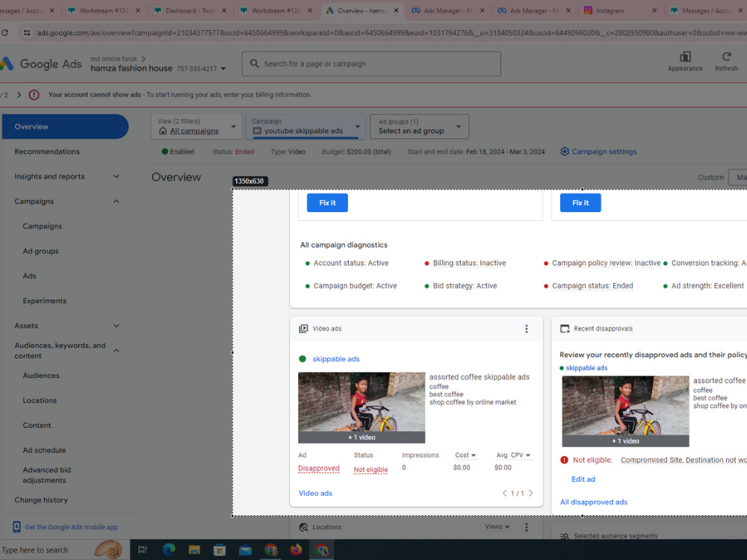Open skippable ads link in Video ads card
Image resolution: width=747 pixels, height=560 pixels.
click(336, 359)
